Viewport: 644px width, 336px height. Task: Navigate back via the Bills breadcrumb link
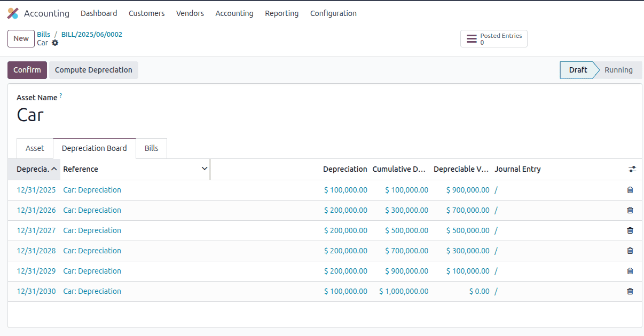[x=43, y=34]
